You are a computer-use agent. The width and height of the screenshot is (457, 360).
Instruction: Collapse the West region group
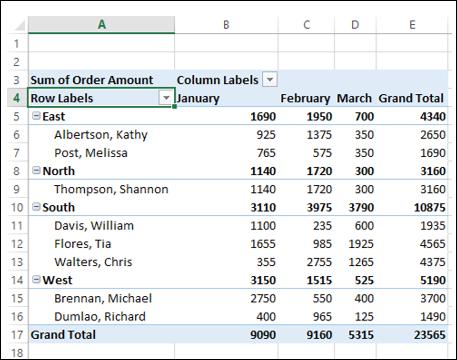36,279
